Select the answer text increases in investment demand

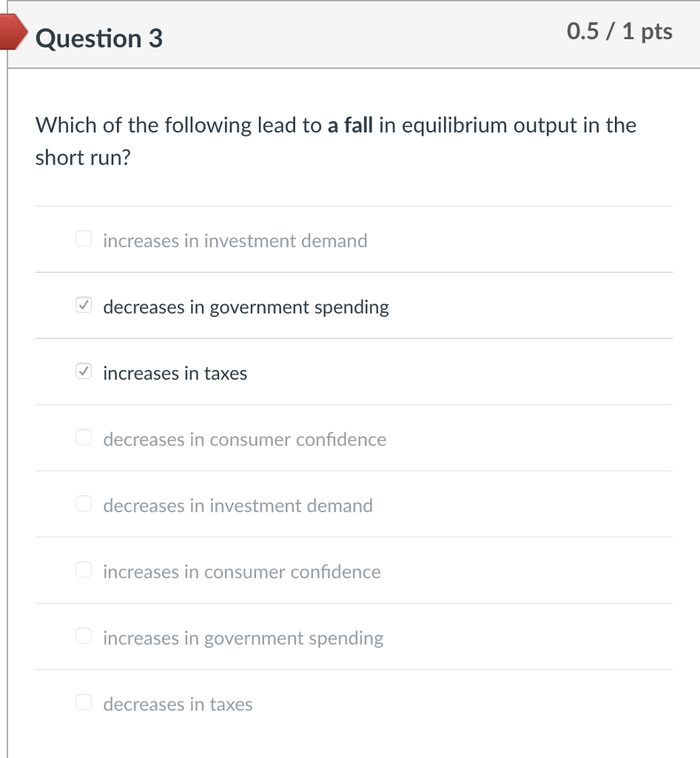coord(235,241)
